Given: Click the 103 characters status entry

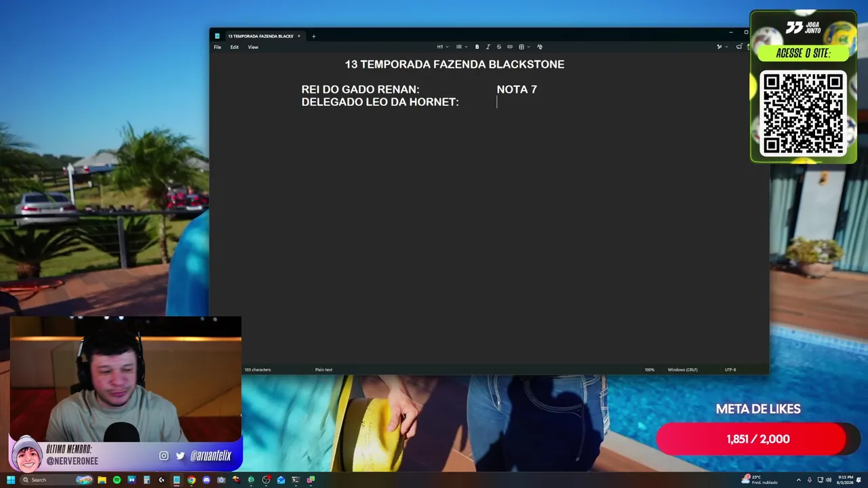Looking at the screenshot, I should point(258,369).
